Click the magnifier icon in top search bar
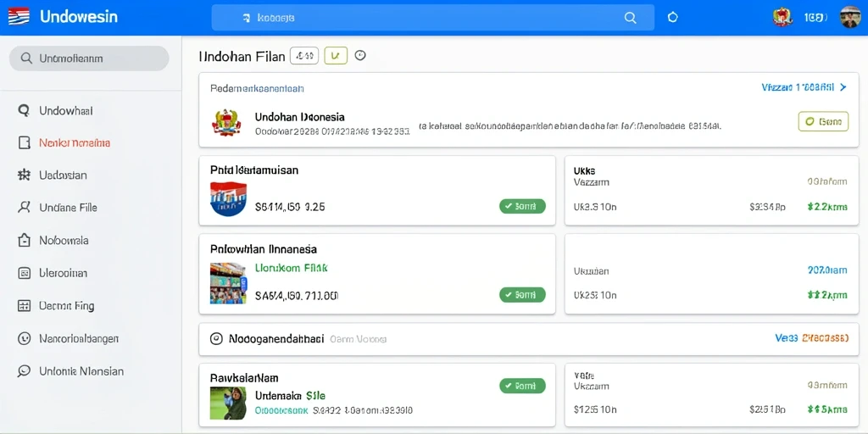868x434 pixels. coord(630,18)
